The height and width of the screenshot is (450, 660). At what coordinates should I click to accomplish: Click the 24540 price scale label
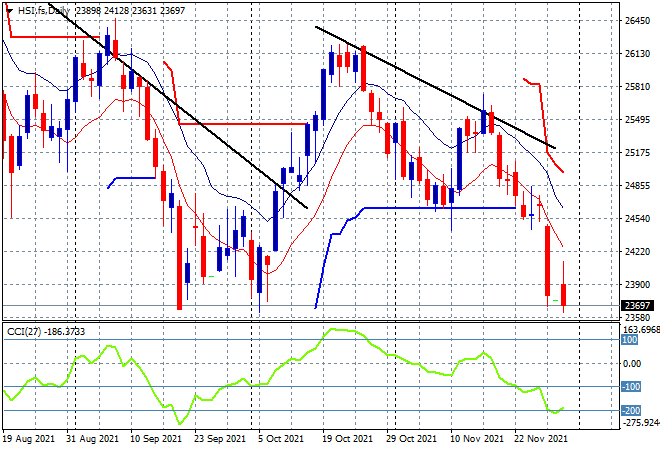pos(637,218)
